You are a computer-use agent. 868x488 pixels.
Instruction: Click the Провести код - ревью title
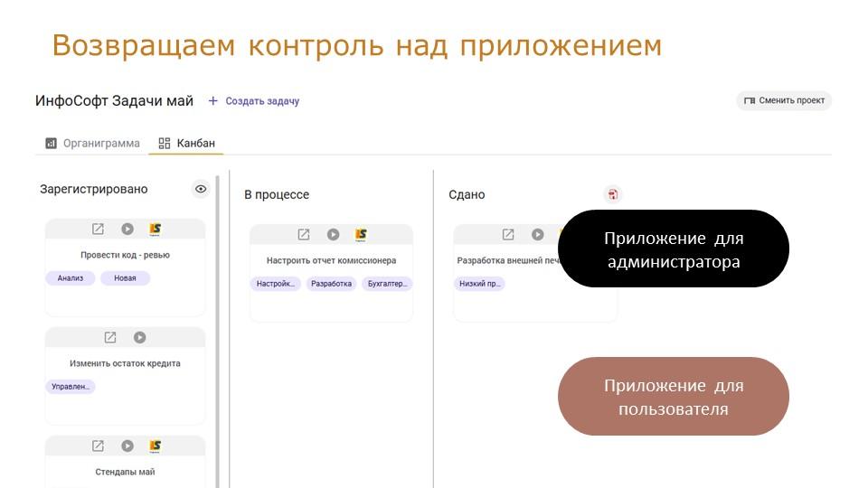click(x=125, y=255)
